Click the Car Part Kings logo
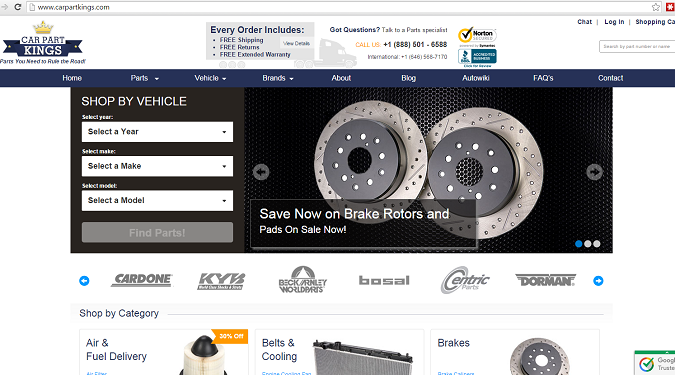The height and width of the screenshot is (375, 675). coord(43,43)
